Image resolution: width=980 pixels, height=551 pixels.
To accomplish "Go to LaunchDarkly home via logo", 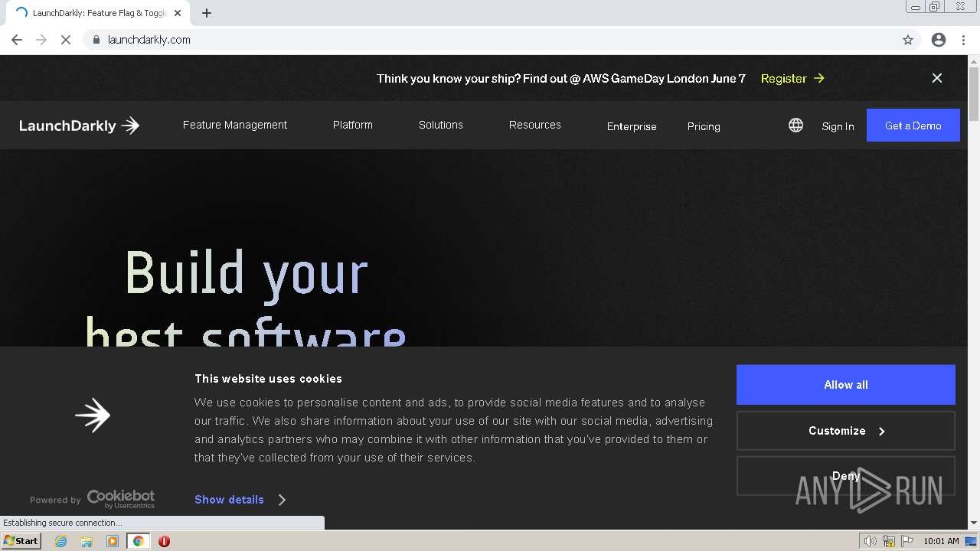I will (x=80, y=126).
